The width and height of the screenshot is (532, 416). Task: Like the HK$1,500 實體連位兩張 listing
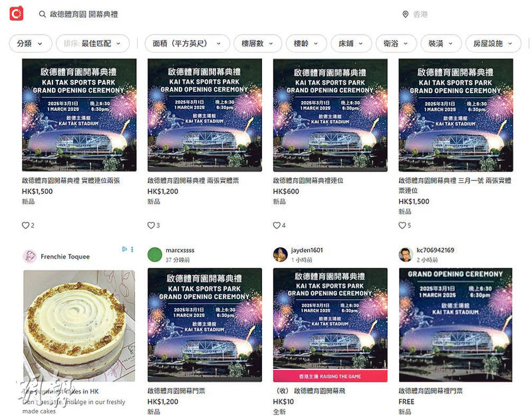pyautogui.click(x=25, y=225)
